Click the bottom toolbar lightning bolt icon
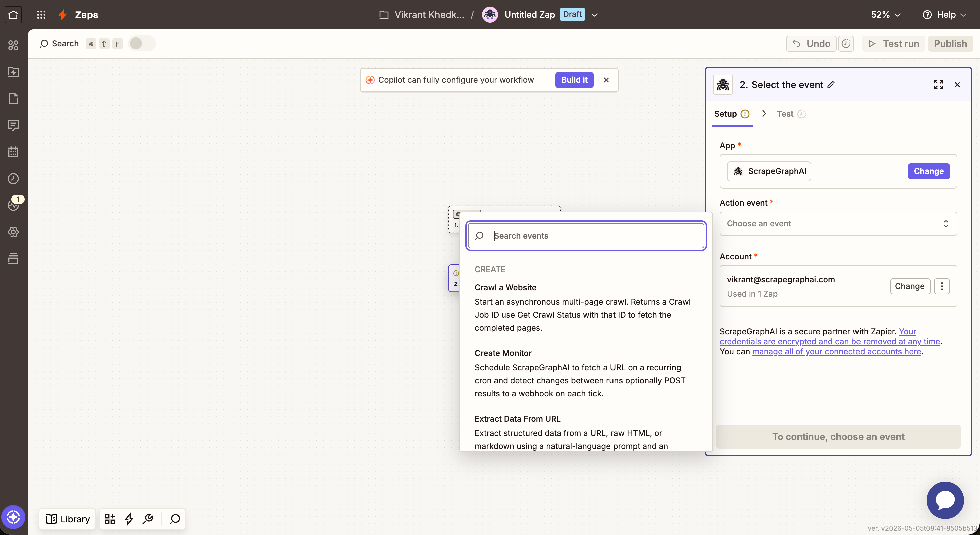 point(129,519)
